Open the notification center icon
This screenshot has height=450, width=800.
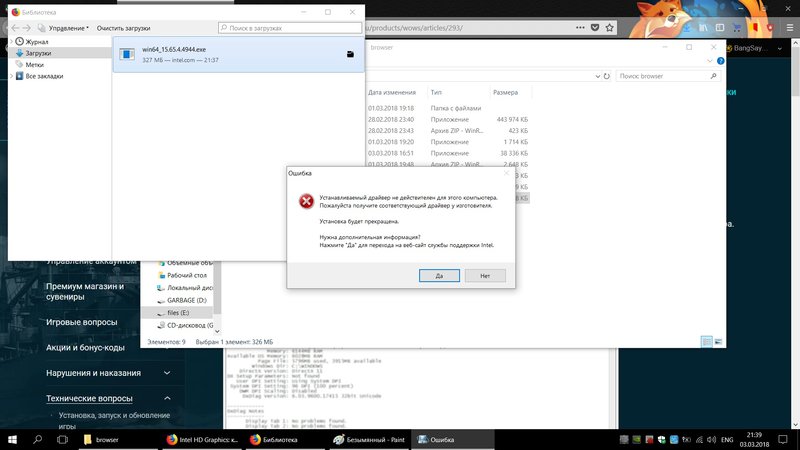tap(783, 439)
